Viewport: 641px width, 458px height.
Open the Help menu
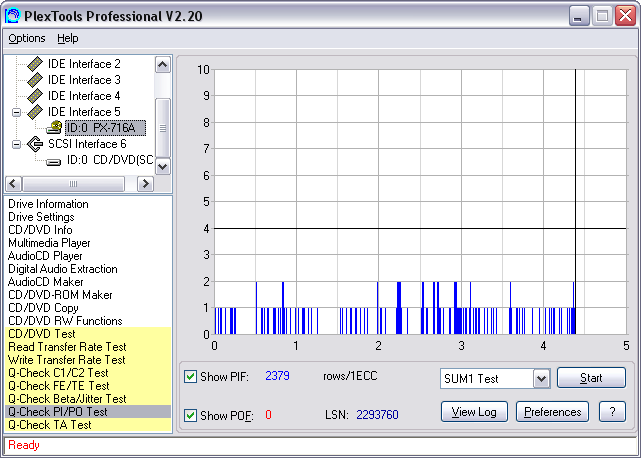(x=67, y=38)
